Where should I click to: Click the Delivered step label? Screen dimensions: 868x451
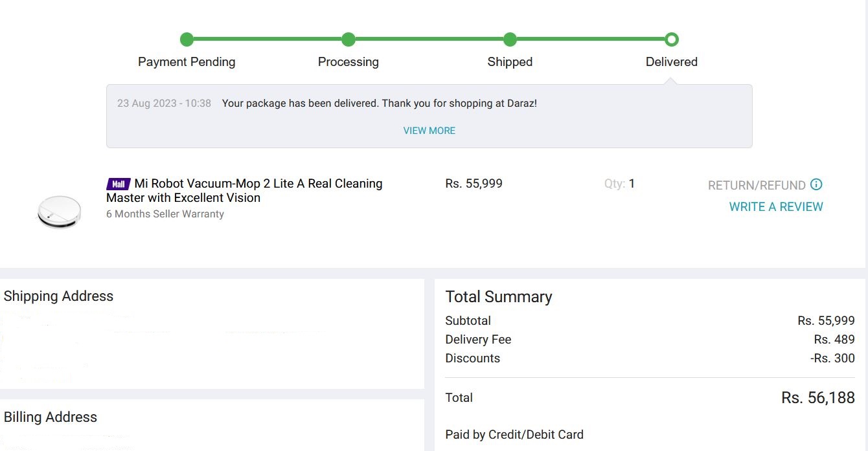click(x=672, y=62)
